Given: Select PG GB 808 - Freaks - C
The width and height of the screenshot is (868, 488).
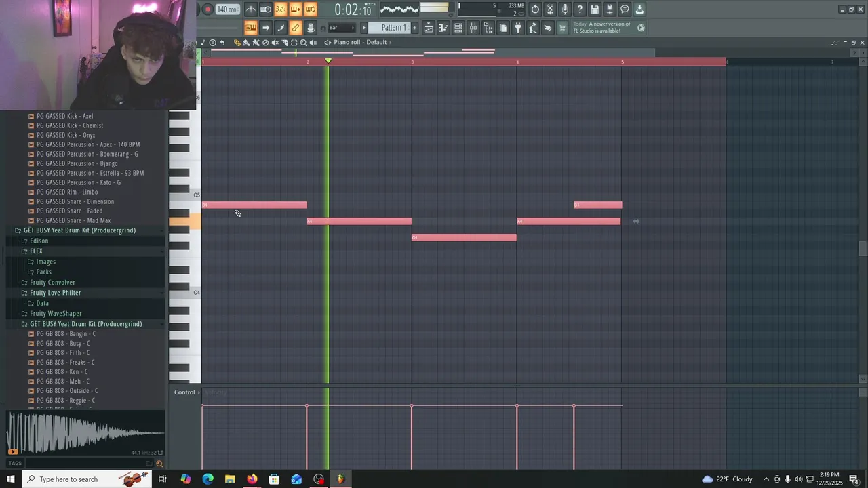Looking at the screenshot, I should coord(66,362).
